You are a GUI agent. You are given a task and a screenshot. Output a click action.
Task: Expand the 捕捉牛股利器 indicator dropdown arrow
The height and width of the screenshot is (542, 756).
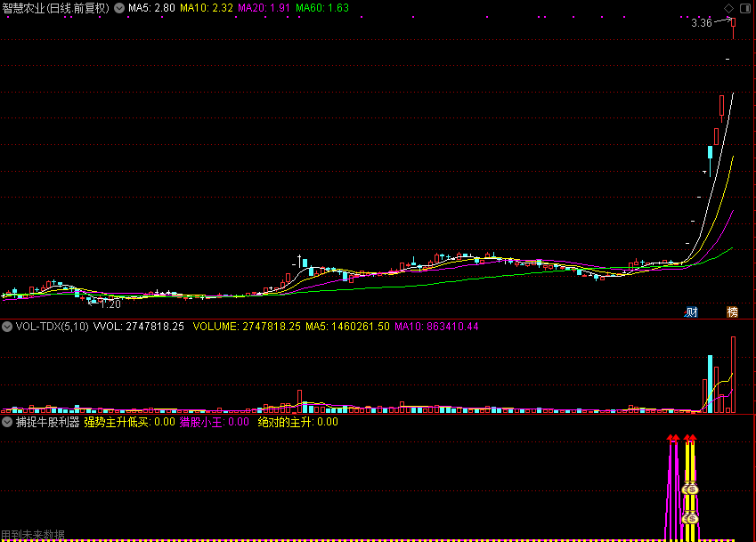click(7, 423)
